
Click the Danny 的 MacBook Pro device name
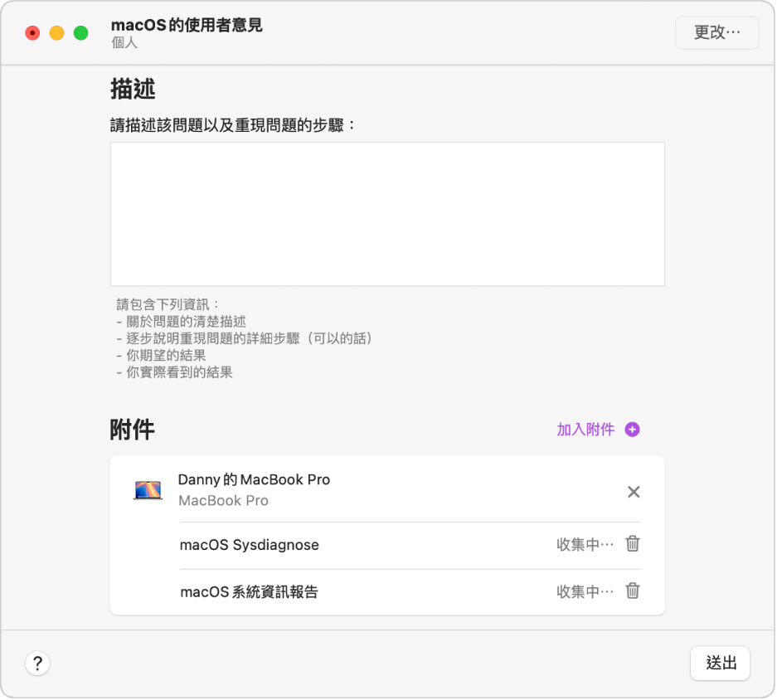(x=254, y=479)
